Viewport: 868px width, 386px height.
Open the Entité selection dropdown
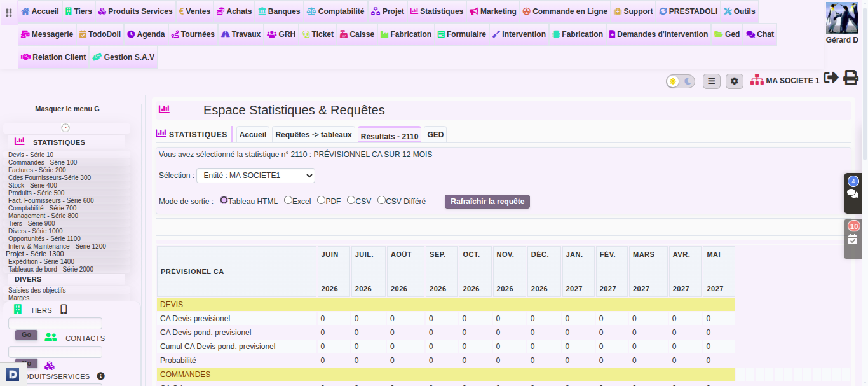[x=255, y=175]
